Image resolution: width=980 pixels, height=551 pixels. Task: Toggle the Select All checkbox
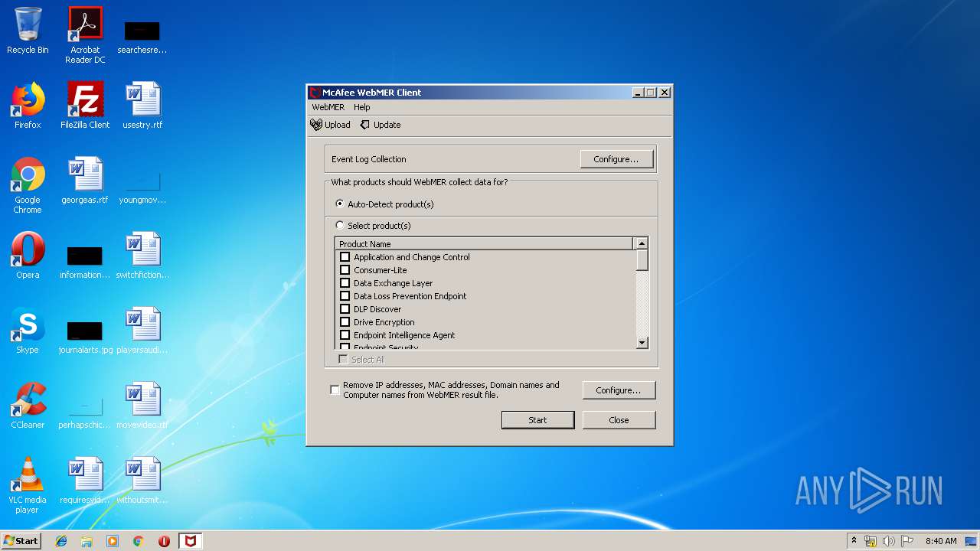(x=343, y=360)
